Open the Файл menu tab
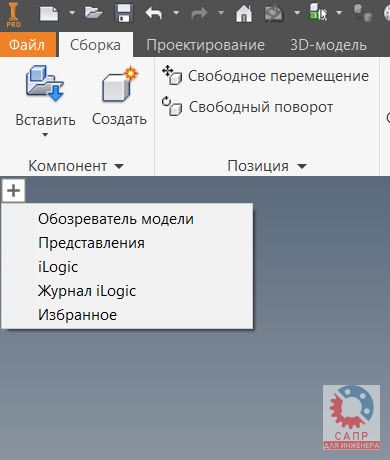390x460 pixels. pos(27,45)
